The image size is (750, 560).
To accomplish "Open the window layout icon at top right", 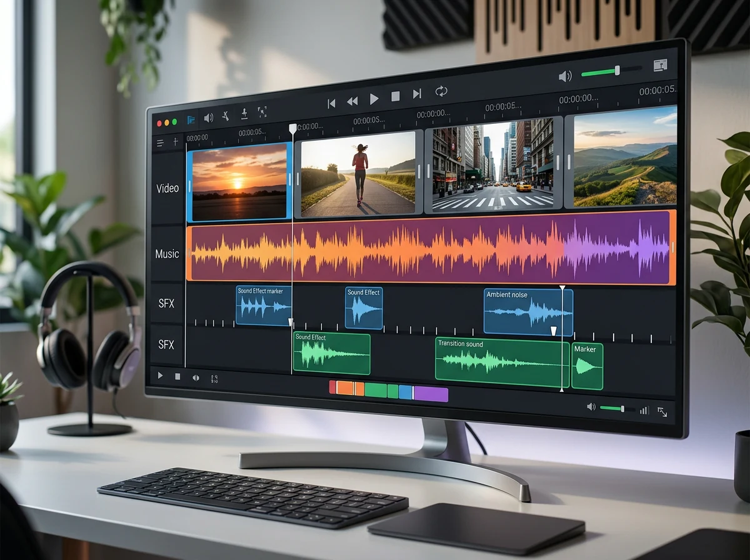I will [x=660, y=65].
